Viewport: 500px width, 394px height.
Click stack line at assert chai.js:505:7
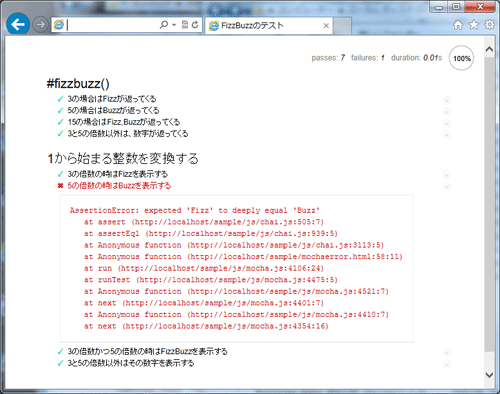pyautogui.click(x=204, y=222)
